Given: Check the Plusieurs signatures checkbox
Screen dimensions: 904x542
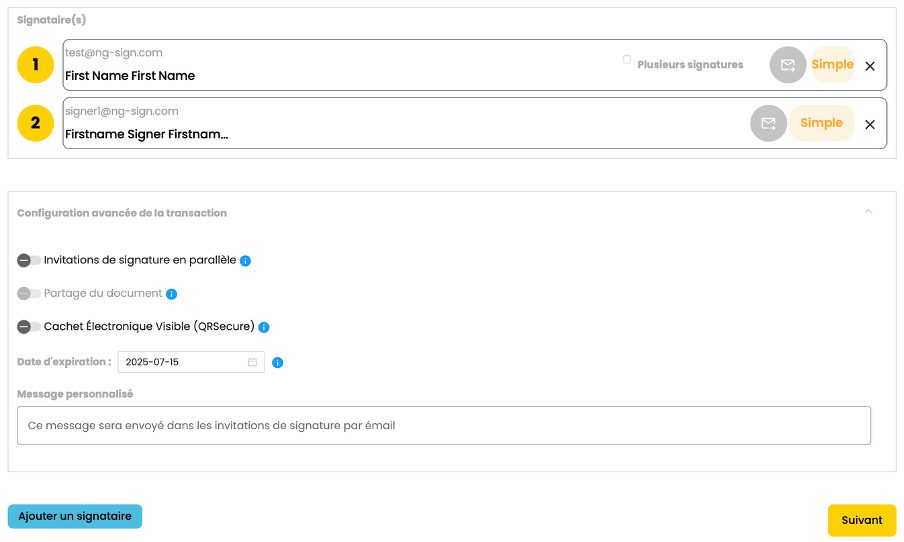Looking at the screenshot, I should coord(627,60).
